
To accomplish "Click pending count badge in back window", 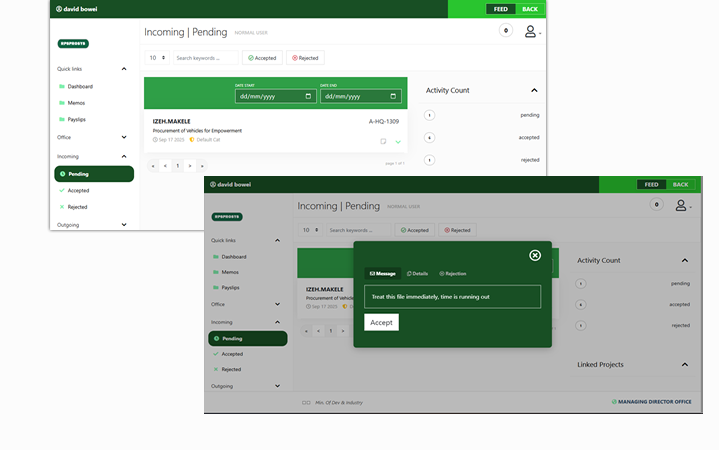I will click(429, 115).
